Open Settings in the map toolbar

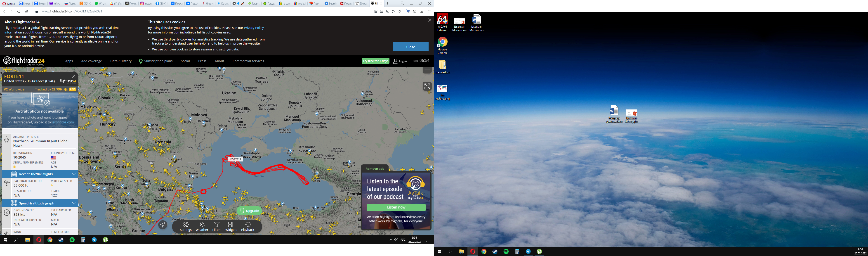coord(186,227)
